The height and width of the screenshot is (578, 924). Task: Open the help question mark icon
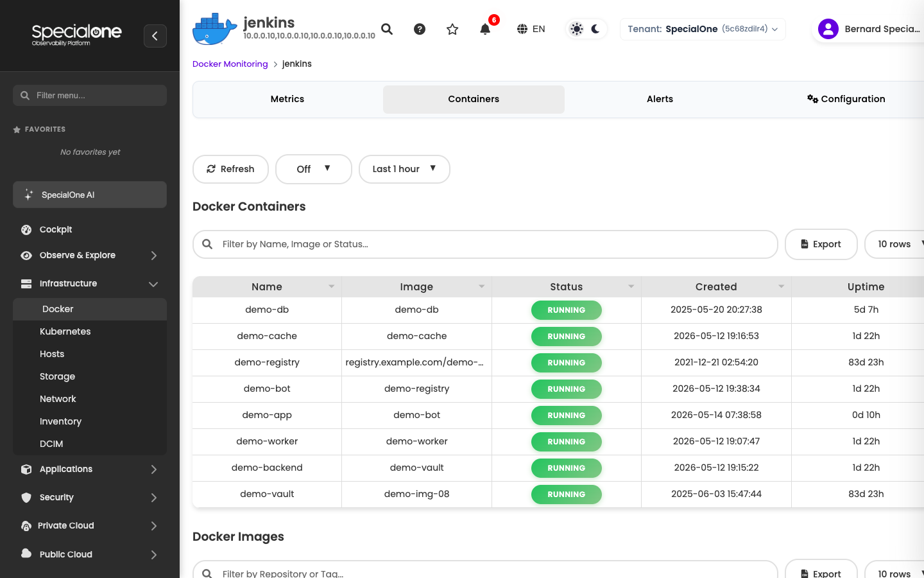pyautogui.click(x=420, y=29)
